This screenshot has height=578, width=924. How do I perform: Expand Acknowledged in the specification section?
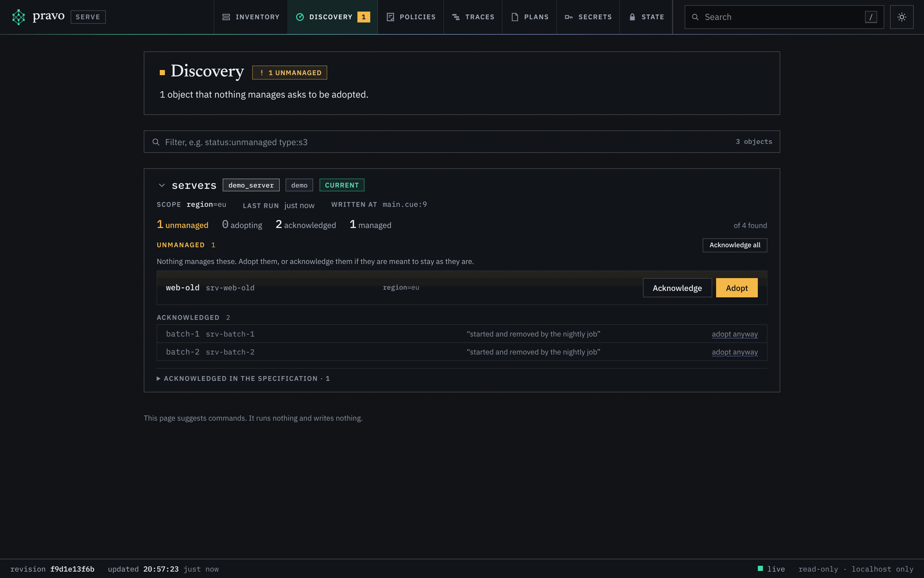[x=243, y=379]
